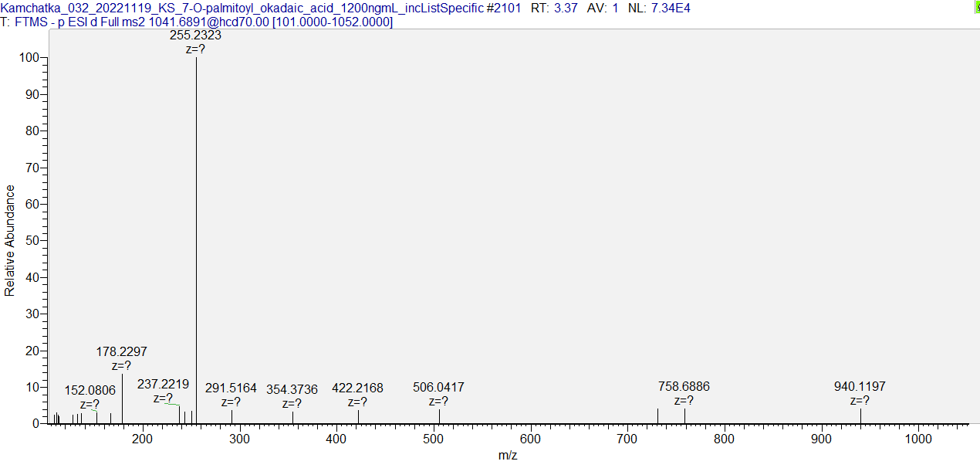Click the 50 tick on y-axis
This screenshot has height=468, width=980.
[x=34, y=241]
